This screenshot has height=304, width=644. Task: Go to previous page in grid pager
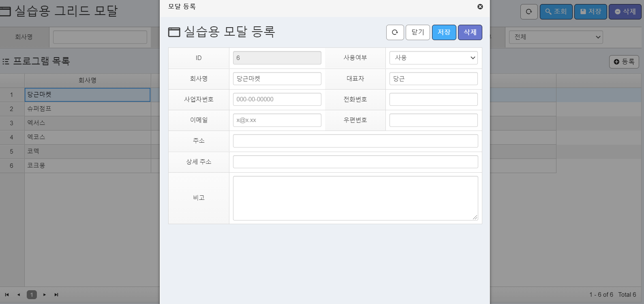coord(19,295)
